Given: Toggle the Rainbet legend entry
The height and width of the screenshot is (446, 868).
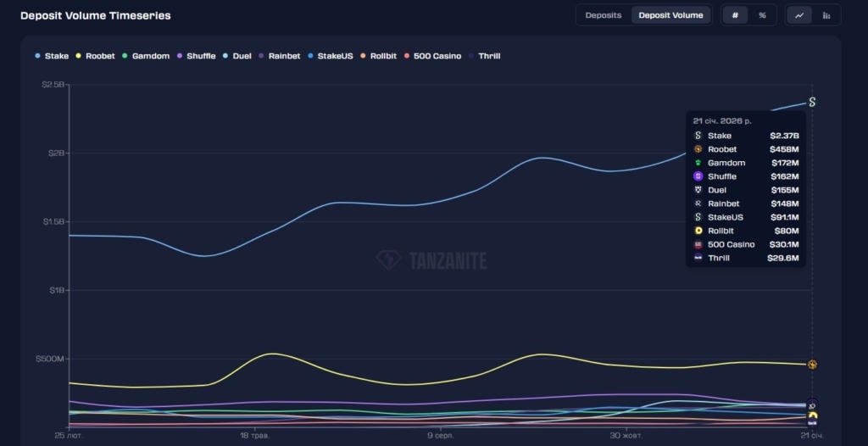Looking at the screenshot, I should click(x=279, y=56).
